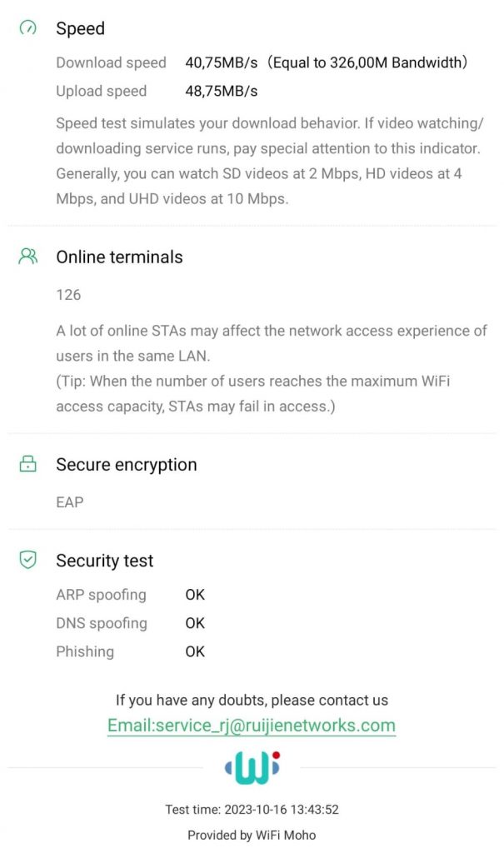504x853 pixels.
Task: Open the service_rj email link
Action: (x=252, y=726)
